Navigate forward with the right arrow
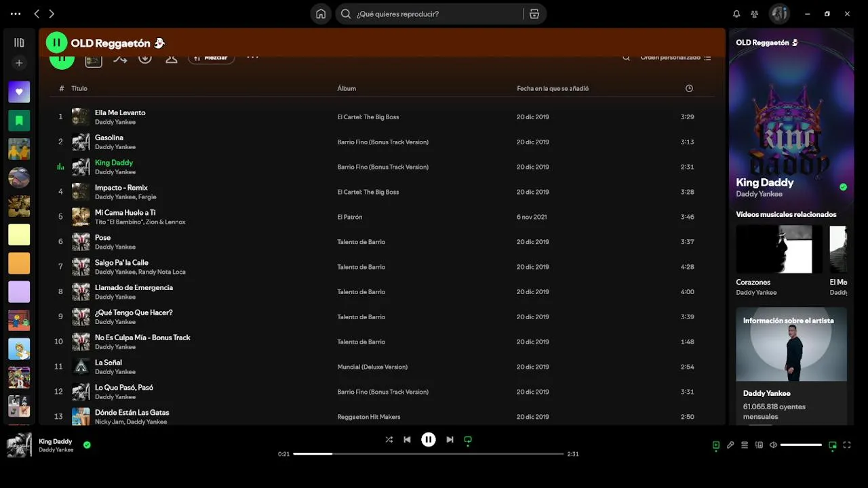868x488 pixels. click(x=52, y=14)
